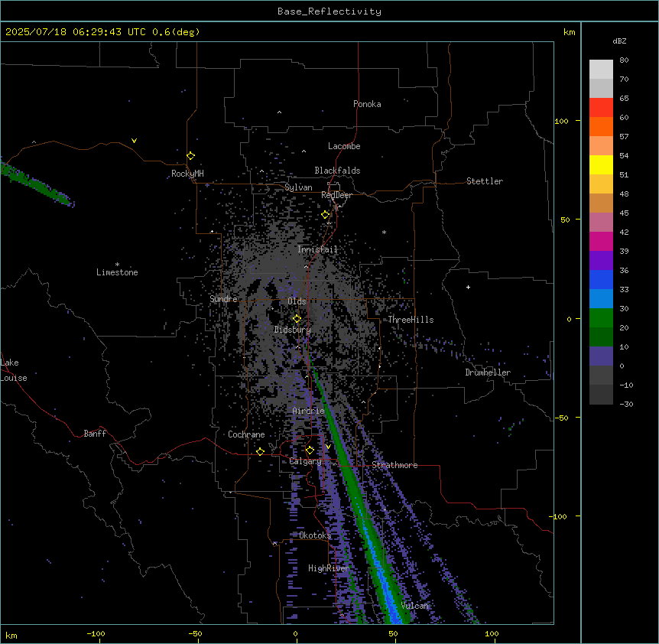Click the Sundre city label
The height and width of the screenshot is (644, 659).
tap(223, 299)
